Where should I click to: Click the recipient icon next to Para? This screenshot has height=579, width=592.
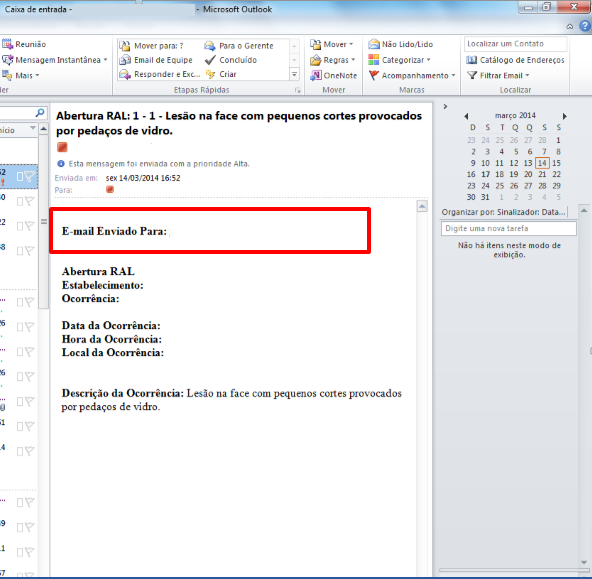[x=110, y=189]
